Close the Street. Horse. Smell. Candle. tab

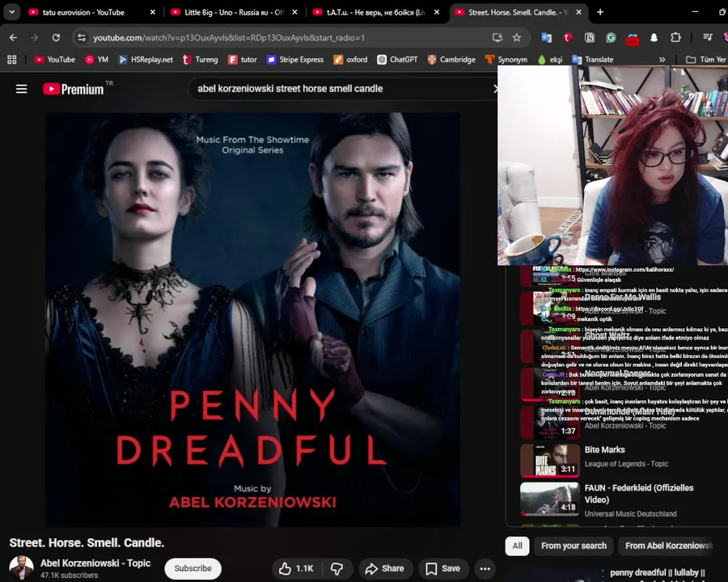[x=579, y=13]
